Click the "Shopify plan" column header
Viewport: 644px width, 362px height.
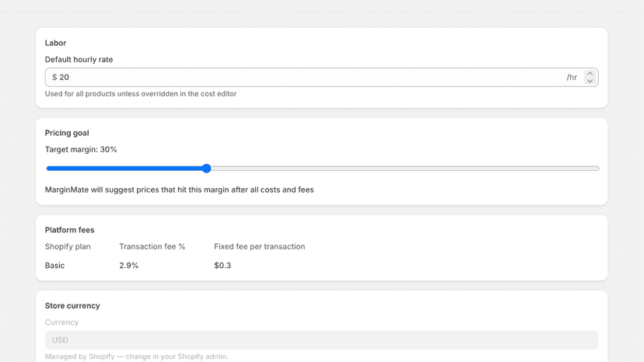click(68, 247)
